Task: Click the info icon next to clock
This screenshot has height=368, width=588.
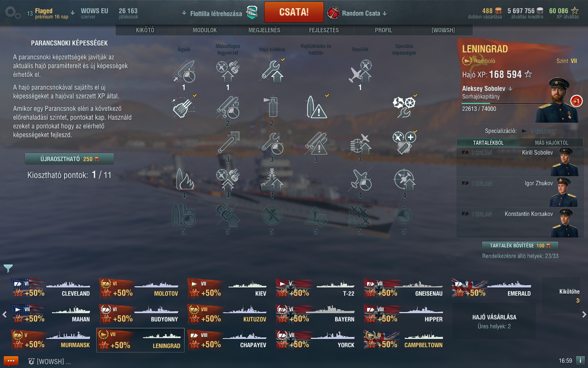Action: pos(580,360)
